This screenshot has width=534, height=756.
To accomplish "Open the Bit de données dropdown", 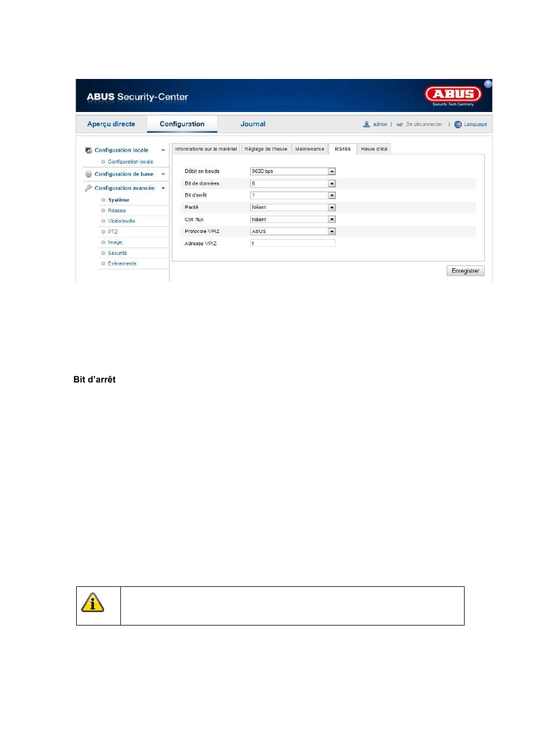I will click(332, 184).
